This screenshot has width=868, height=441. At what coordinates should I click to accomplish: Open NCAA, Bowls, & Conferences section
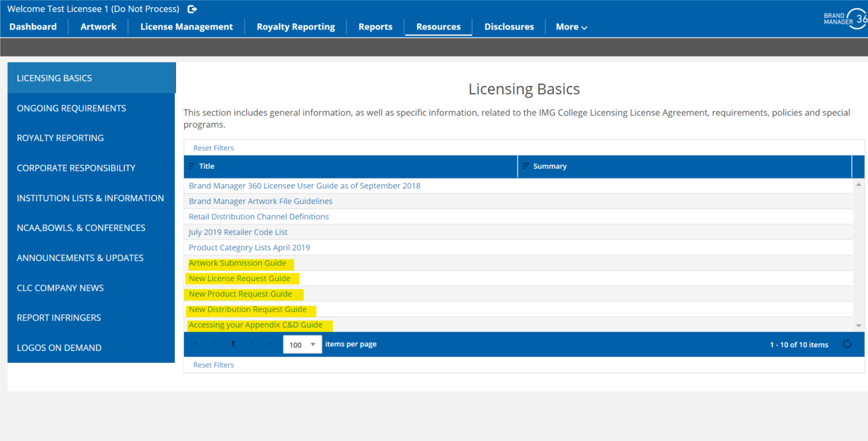coord(91,228)
